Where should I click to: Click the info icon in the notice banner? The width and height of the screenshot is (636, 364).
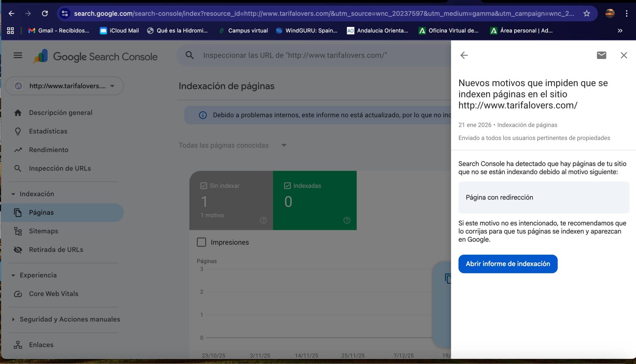coord(203,115)
